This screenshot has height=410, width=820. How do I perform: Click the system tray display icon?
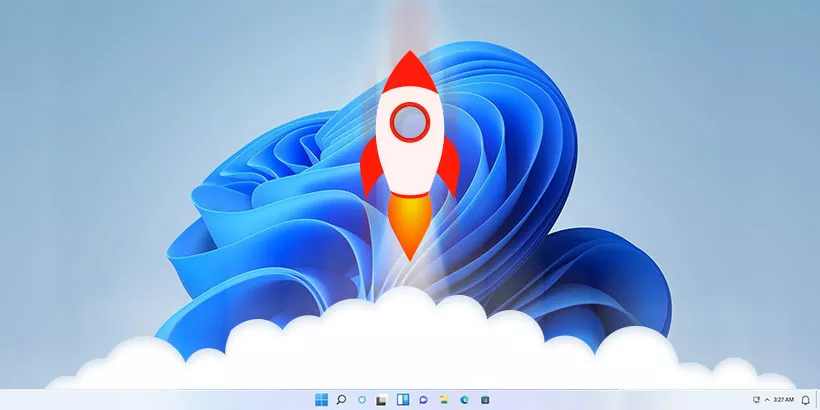(x=756, y=400)
